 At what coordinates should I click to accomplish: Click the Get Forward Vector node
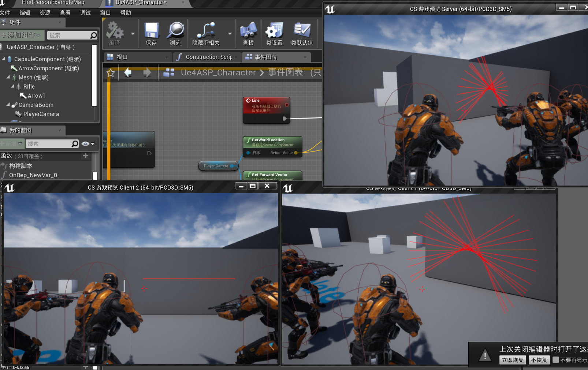click(x=273, y=176)
